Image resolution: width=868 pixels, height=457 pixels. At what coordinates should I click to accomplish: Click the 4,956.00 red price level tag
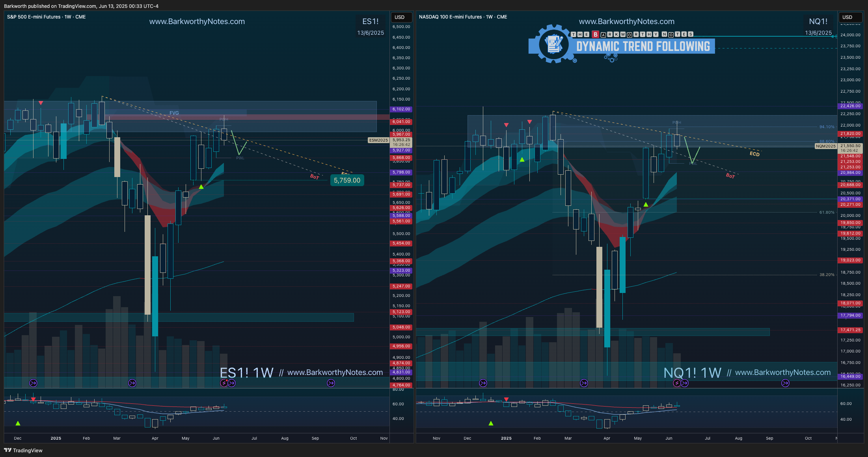point(401,346)
